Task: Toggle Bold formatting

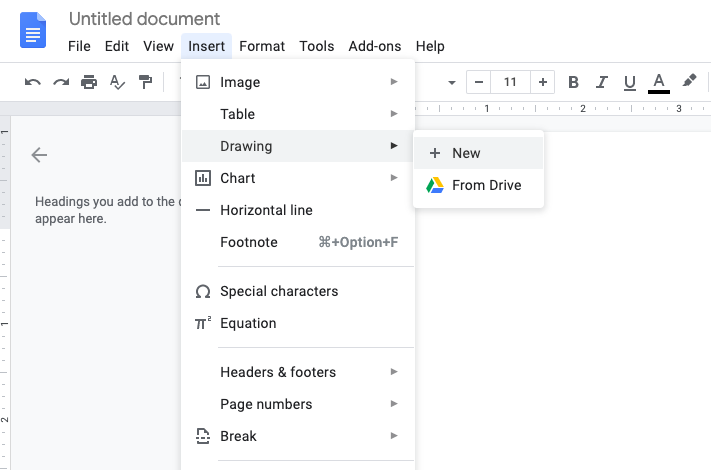Action: tap(573, 82)
